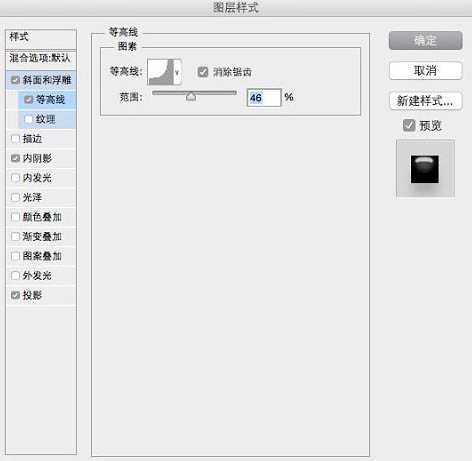
Task: Enable the 光泽 checkbox
Action: 16,197
